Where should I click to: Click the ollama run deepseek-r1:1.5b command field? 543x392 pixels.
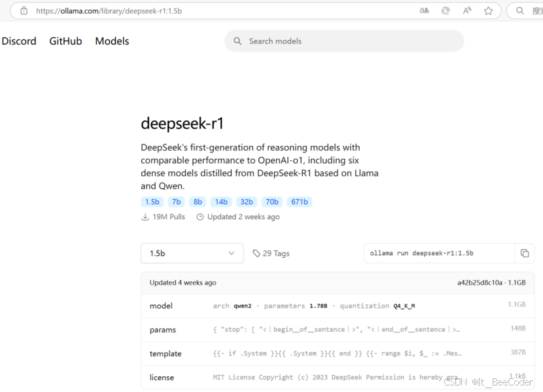pyautogui.click(x=439, y=253)
